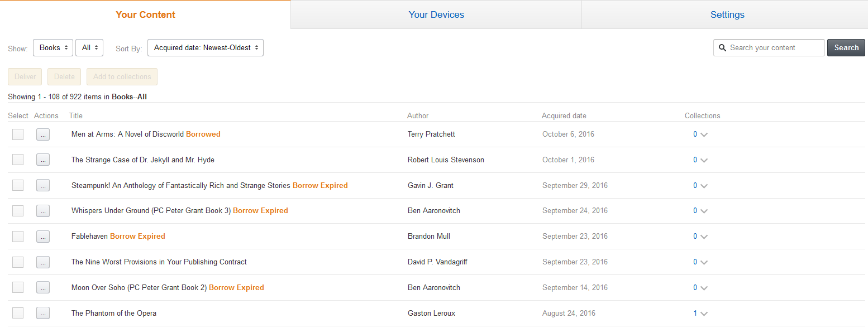Open actions menu for Jekyll and Hyde book
Screen dimensions: 868x328
(x=43, y=160)
